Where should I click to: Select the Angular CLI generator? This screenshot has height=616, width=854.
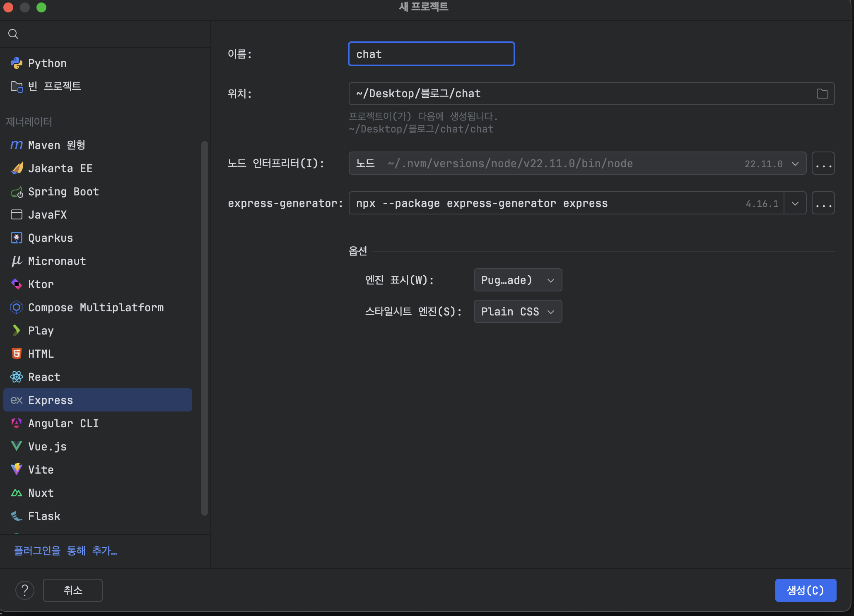point(63,423)
